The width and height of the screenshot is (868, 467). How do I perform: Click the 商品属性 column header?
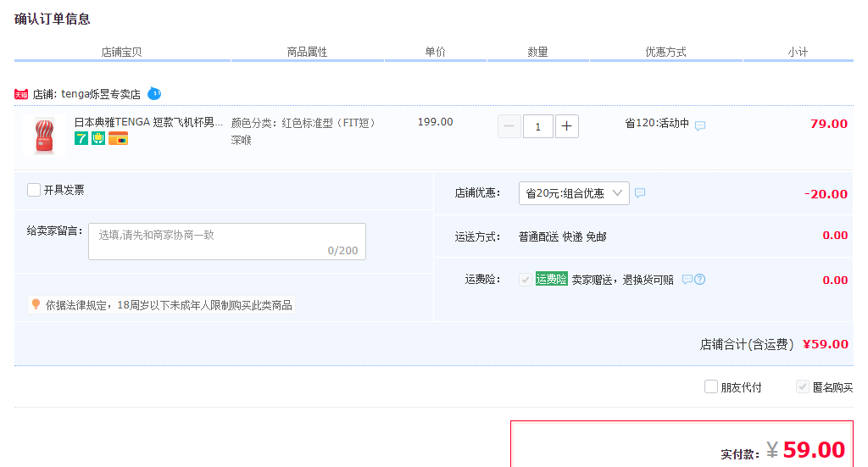tap(307, 52)
